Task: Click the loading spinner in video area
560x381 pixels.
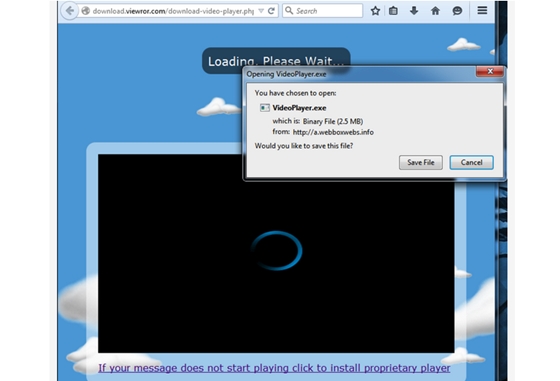Action: tap(276, 251)
